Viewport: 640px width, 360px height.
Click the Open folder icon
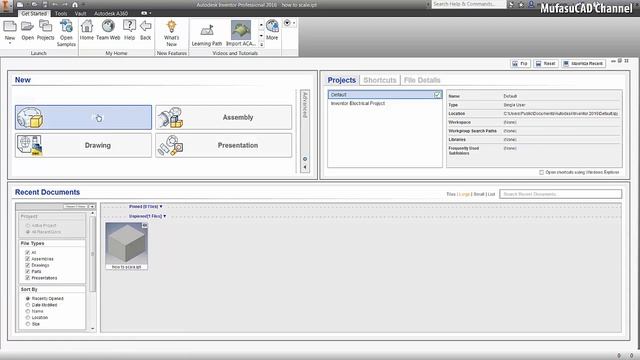click(x=27, y=27)
